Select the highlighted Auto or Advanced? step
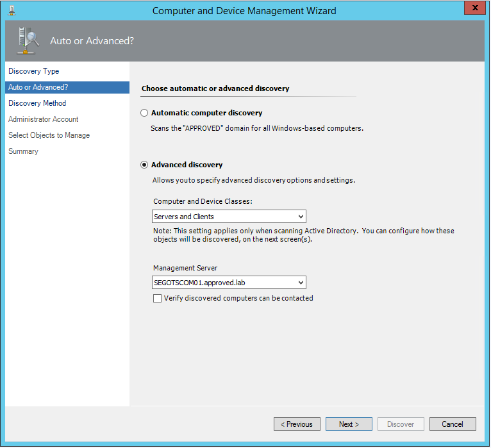491x448 pixels. (x=38, y=87)
